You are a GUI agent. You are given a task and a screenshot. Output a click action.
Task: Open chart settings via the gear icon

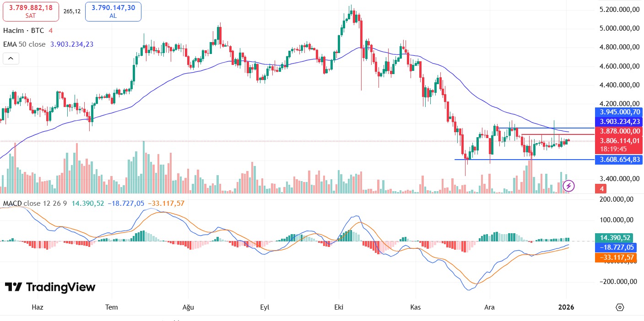pos(620,307)
